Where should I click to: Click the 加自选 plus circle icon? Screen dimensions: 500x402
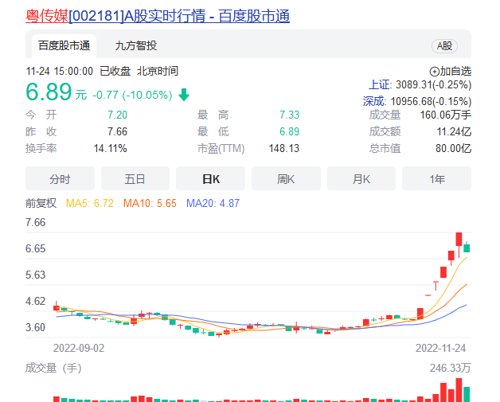tap(435, 72)
